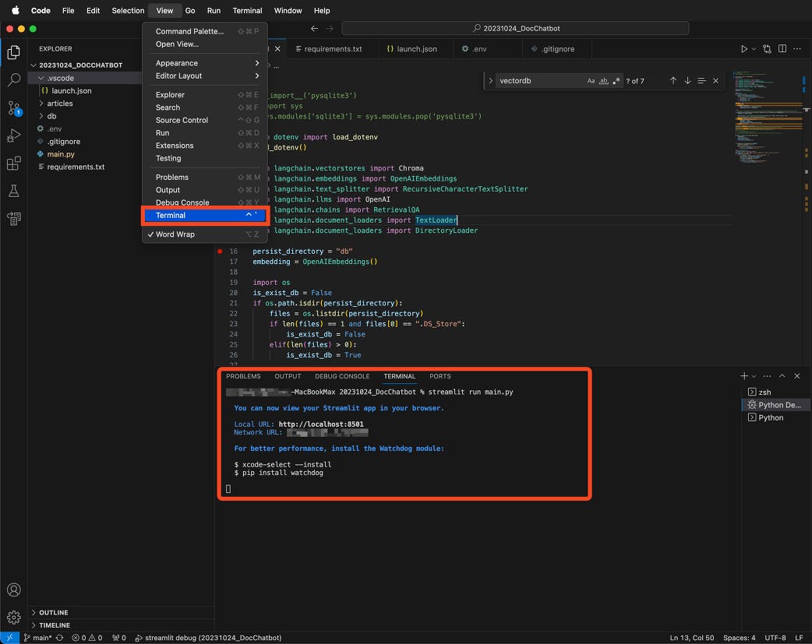Click the Manage gear icon
The height and width of the screenshot is (644, 812).
click(x=13, y=618)
